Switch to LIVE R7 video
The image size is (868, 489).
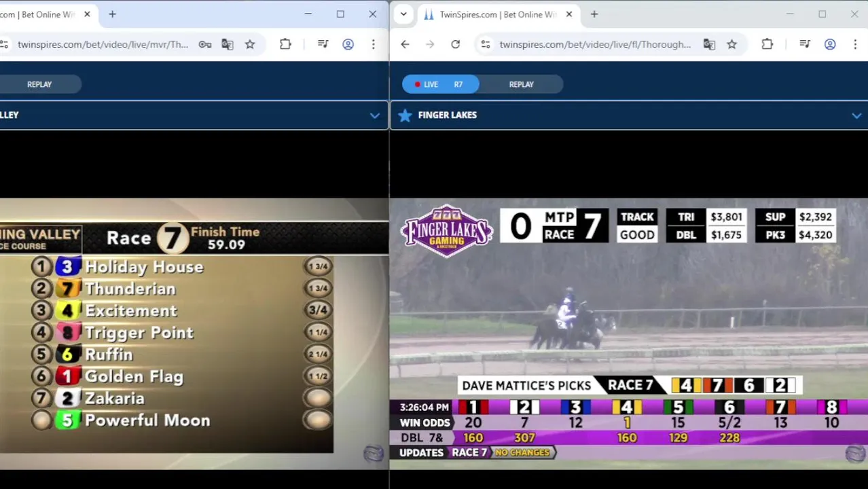tap(440, 84)
